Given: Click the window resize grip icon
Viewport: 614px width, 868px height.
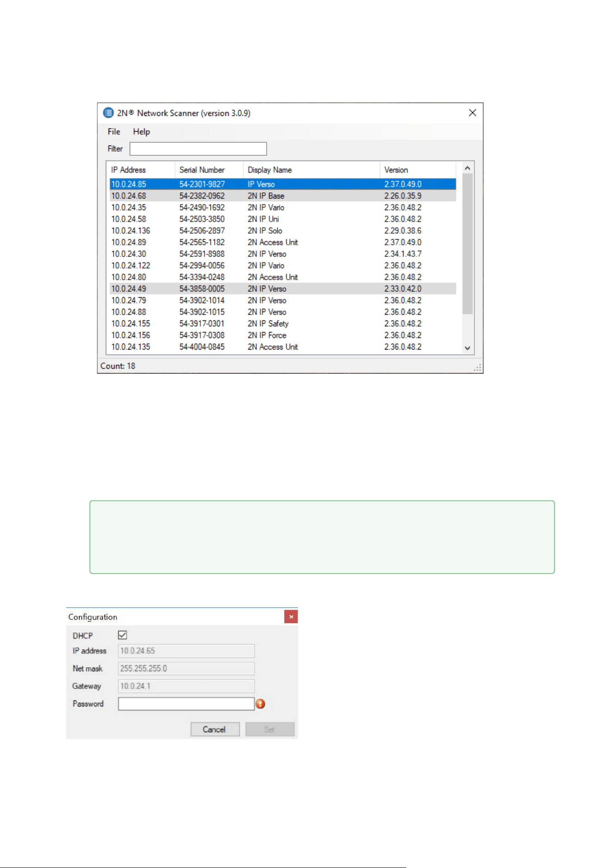Looking at the screenshot, I should 478,368.
